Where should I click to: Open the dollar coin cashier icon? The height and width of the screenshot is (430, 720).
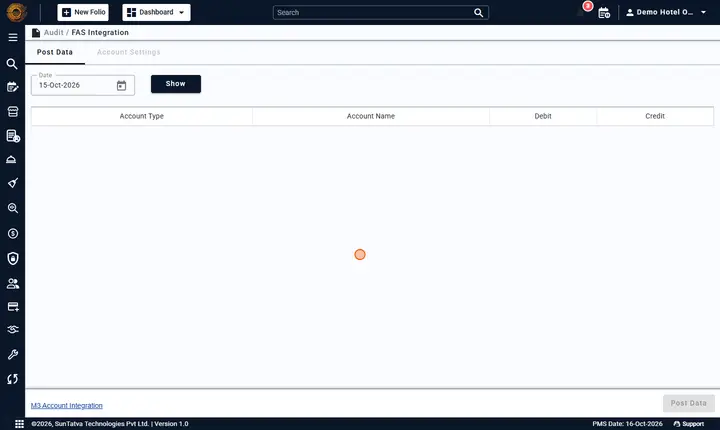[13, 233]
